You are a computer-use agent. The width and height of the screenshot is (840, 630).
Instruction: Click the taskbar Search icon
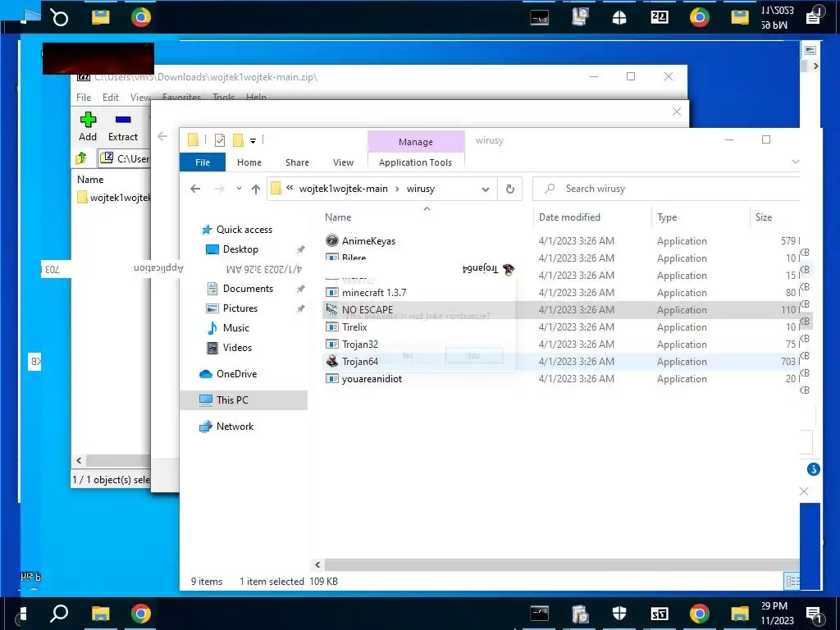[59, 613]
